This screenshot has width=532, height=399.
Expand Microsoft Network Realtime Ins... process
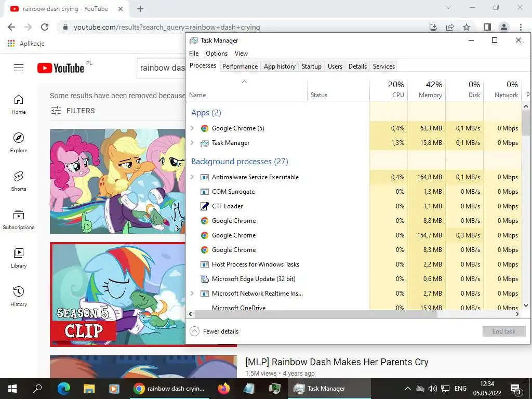192,293
